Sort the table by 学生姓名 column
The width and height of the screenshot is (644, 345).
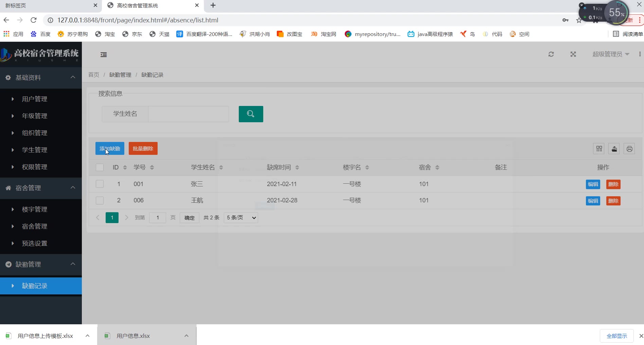coord(221,167)
